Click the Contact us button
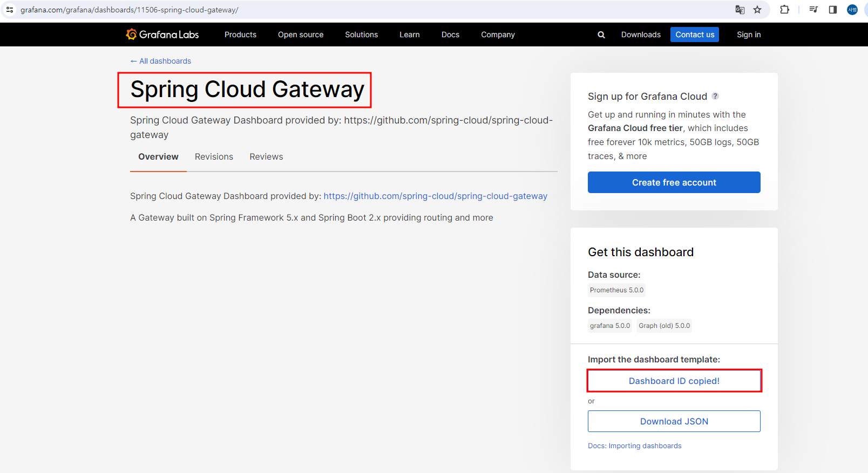This screenshot has height=473, width=868. [695, 35]
